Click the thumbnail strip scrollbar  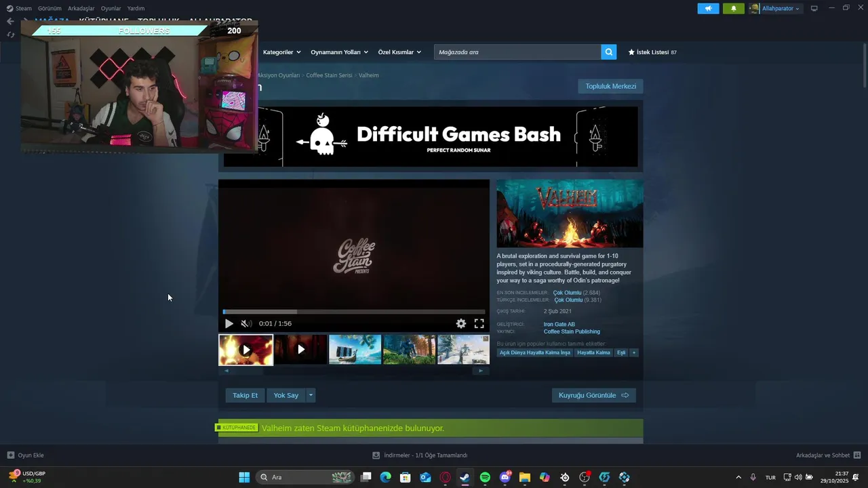[354, 371]
